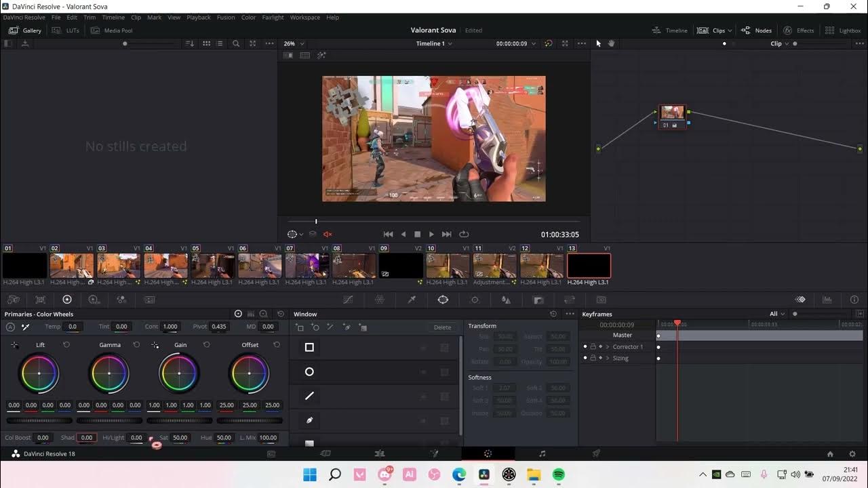Open the Motion Effects palette icon
868x488 pixels.
[x=149, y=300]
